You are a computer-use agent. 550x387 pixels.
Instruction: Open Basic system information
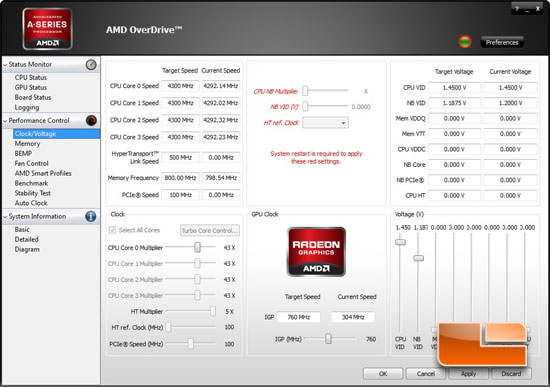point(22,229)
